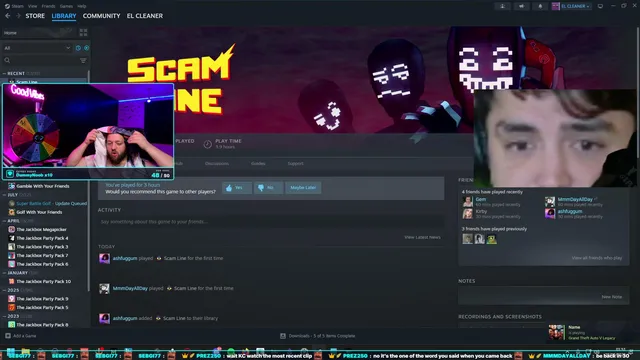Select The Jackbox Party Pack 6
Viewport: 640px width, 360px height.
click(42, 264)
